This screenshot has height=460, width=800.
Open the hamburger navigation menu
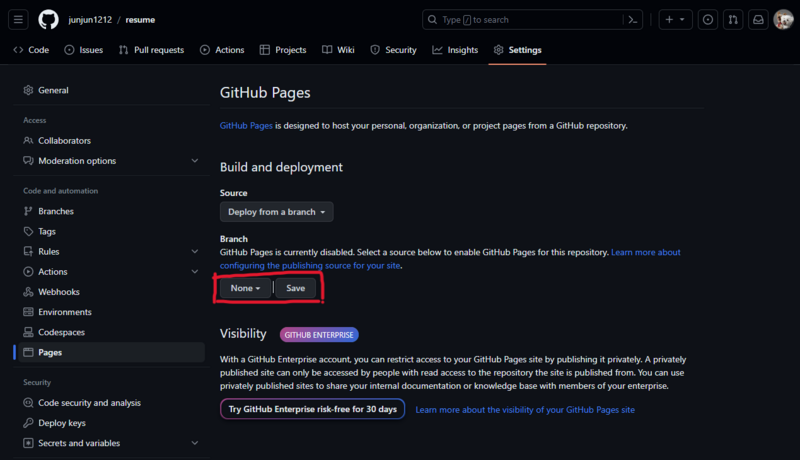[x=18, y=20]
